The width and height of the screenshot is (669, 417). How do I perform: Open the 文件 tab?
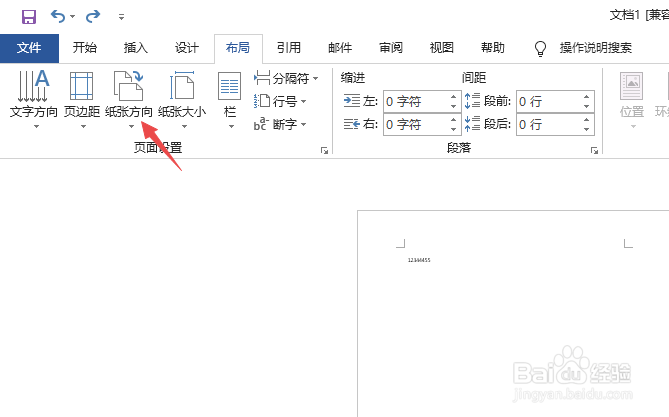click(29, 48)
